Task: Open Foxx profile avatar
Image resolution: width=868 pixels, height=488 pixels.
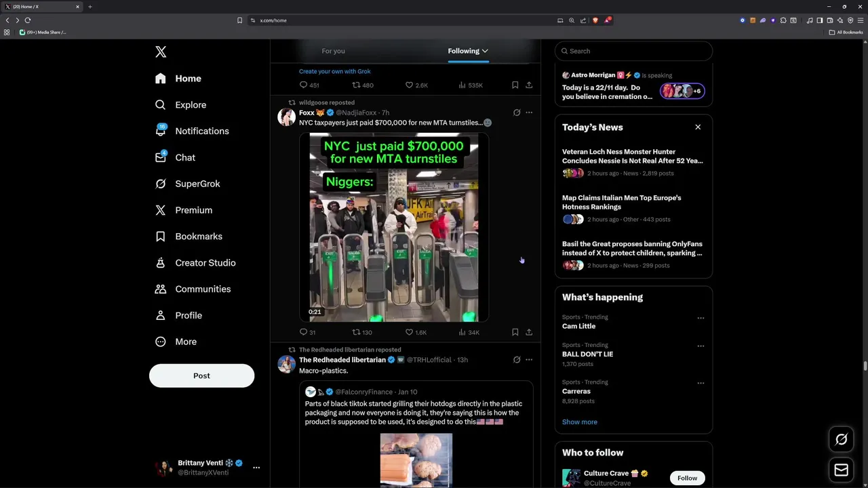Action: click(x=286, y=117)
